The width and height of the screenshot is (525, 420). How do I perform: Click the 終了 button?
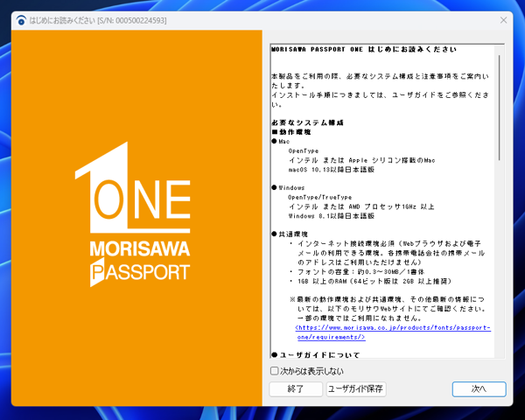[296, 388]
